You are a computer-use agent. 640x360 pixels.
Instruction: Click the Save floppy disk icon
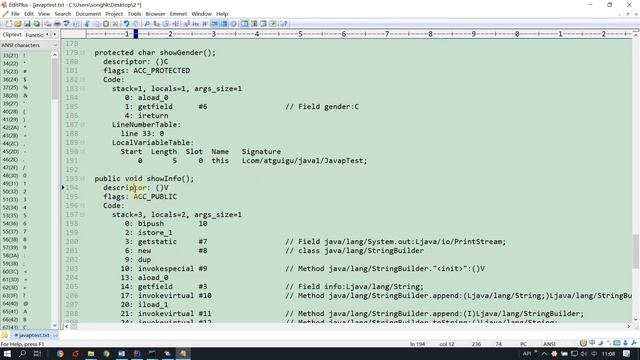point(27,24)
